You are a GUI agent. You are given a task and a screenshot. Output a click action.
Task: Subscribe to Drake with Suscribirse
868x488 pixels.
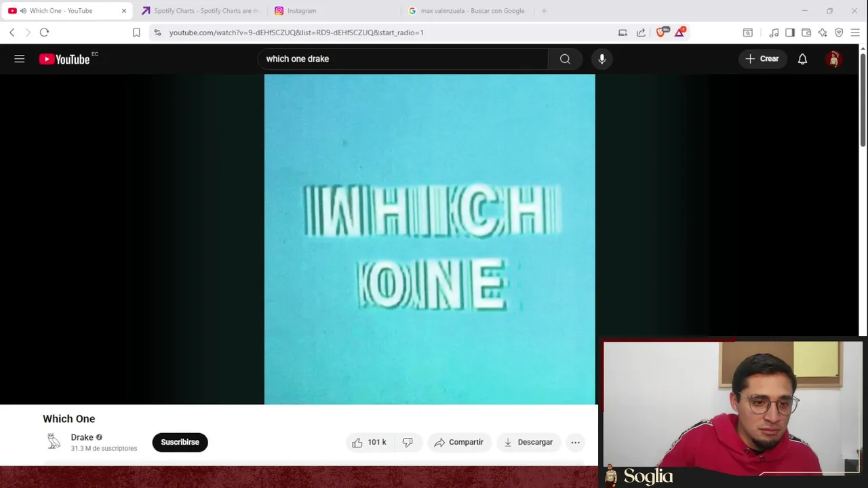point(180,443)
